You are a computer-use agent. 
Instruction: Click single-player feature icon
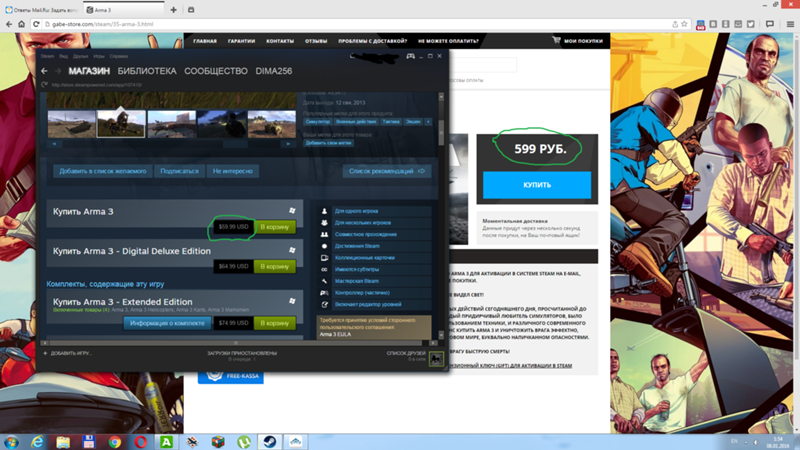pyautogui.click(x=324, y=211)
